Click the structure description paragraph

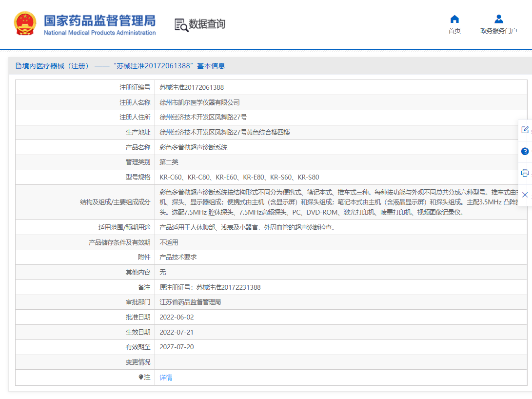[339, 202]
